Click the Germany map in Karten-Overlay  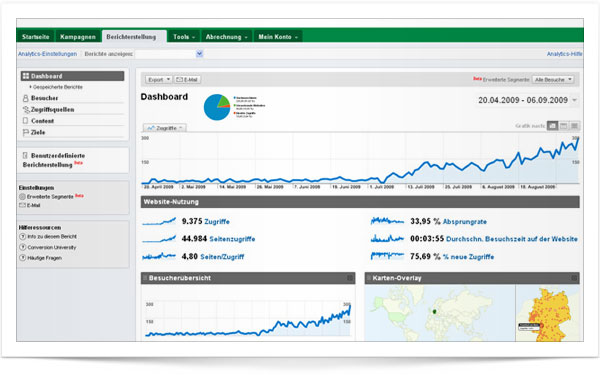pos(548,313)
